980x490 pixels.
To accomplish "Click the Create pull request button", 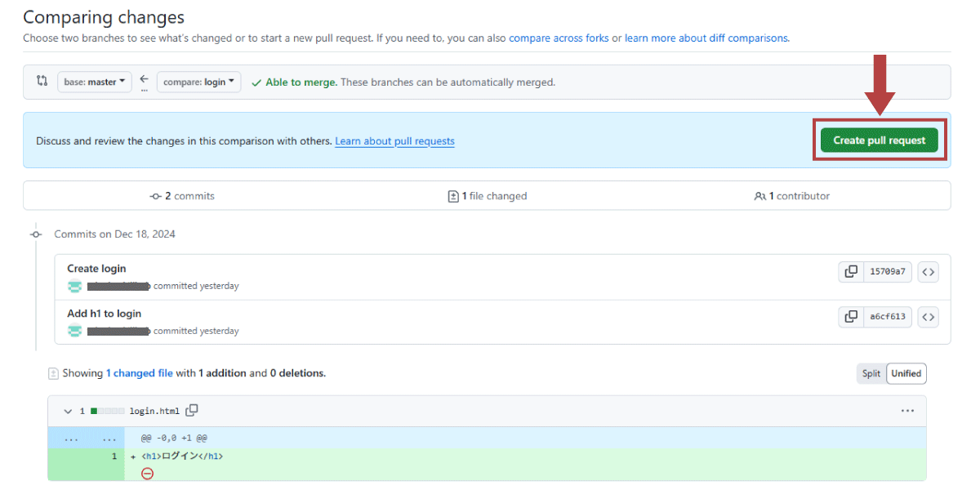I will [x=880, y=140].
